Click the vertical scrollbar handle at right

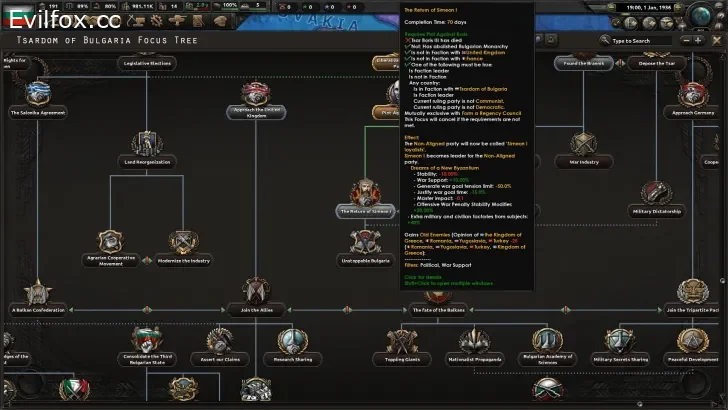pyautogui.click(x=722, y=280)
